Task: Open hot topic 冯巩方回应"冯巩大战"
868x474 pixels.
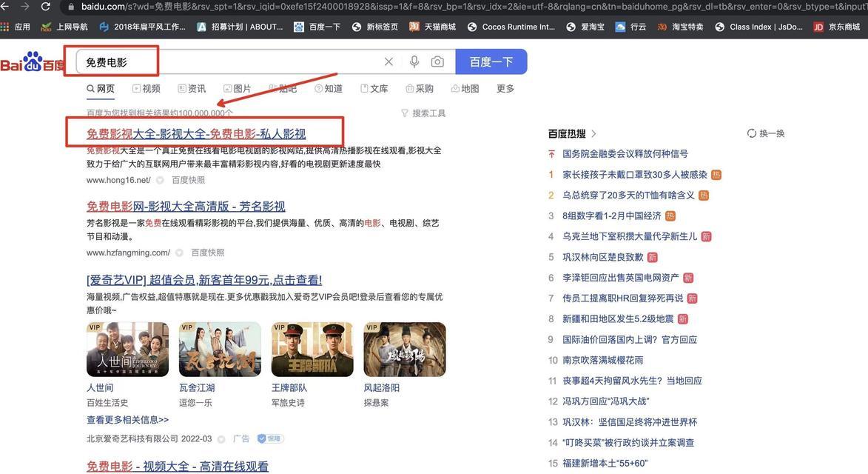Action: point(605,401)
